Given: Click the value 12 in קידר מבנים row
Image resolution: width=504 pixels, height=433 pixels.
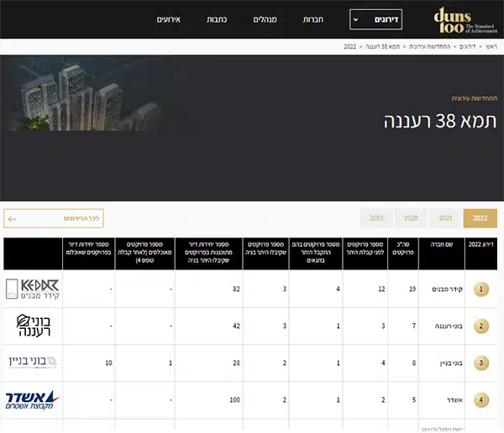Looking at the screenshot, I should tap(381, 289).
